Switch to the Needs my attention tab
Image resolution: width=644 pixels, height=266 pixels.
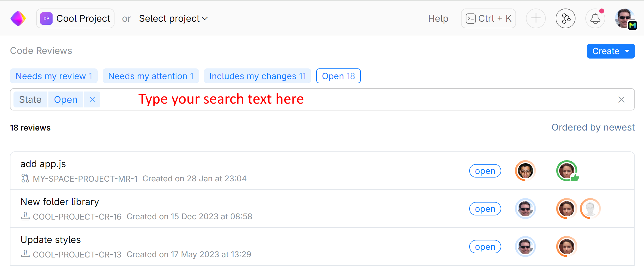click(x=151, y=76)
